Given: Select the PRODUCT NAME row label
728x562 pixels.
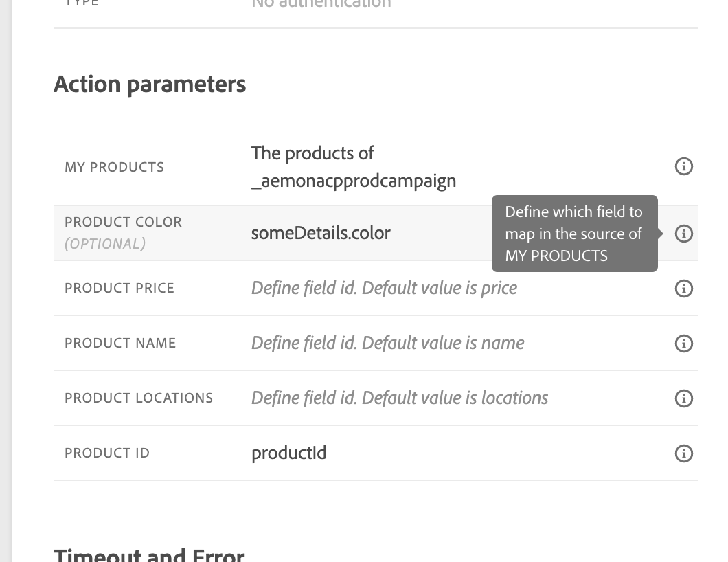Looking at the screenshot, I should pyautogui.click(x=120, y=343).
